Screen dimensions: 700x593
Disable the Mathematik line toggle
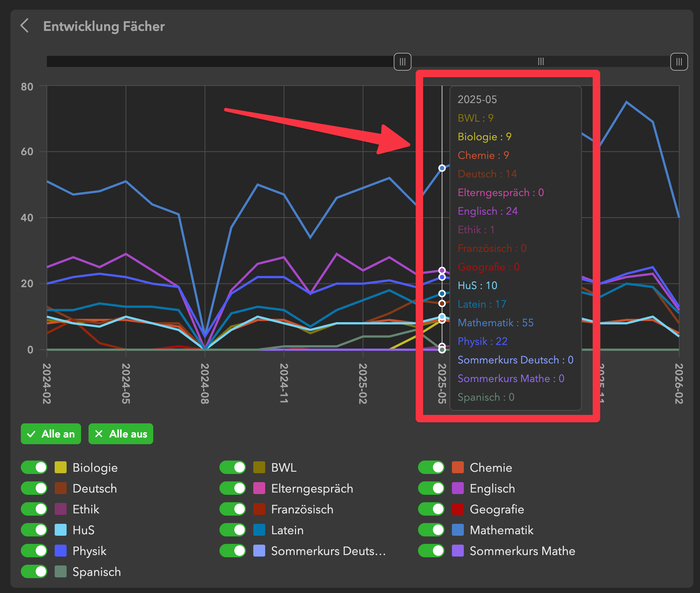(431, 530)
